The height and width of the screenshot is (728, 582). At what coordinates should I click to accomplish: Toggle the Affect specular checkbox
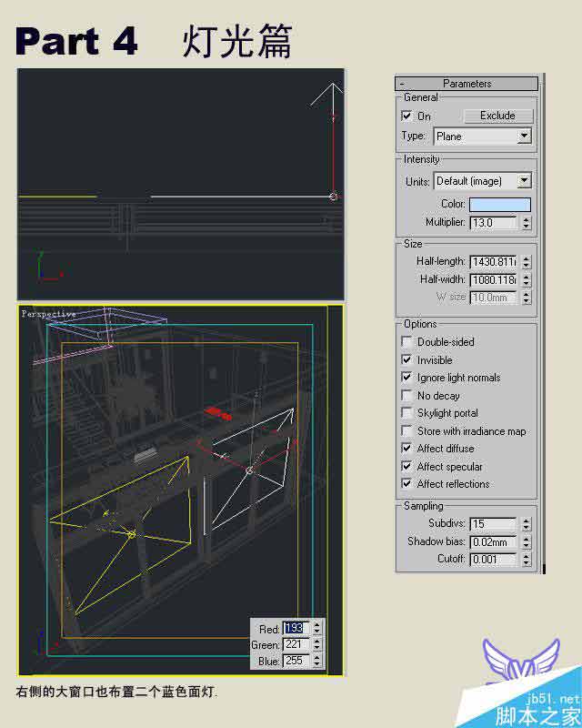click(x=406, y=466)
